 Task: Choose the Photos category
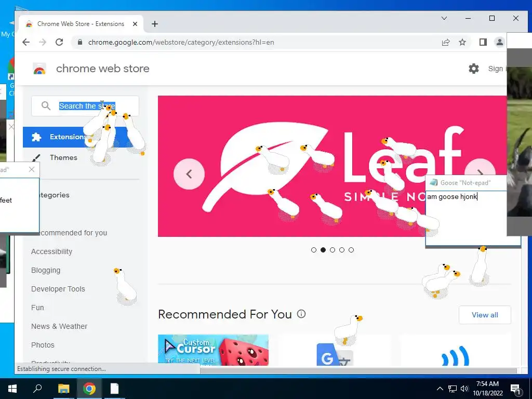click(x=43, y=345)
